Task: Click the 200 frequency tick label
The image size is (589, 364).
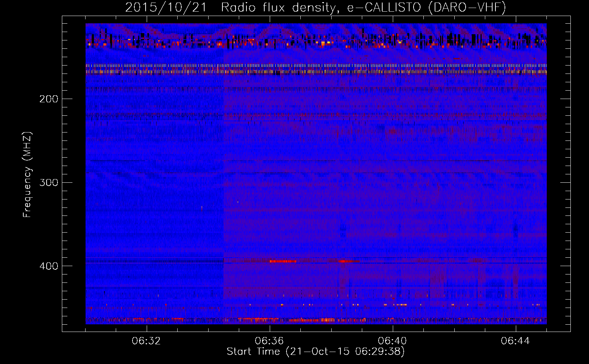Action: pyautogui.click(x=49, y=99)
